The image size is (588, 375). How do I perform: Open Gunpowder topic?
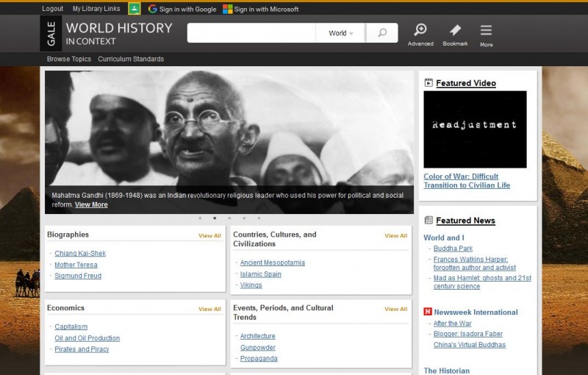coord(258,348)
